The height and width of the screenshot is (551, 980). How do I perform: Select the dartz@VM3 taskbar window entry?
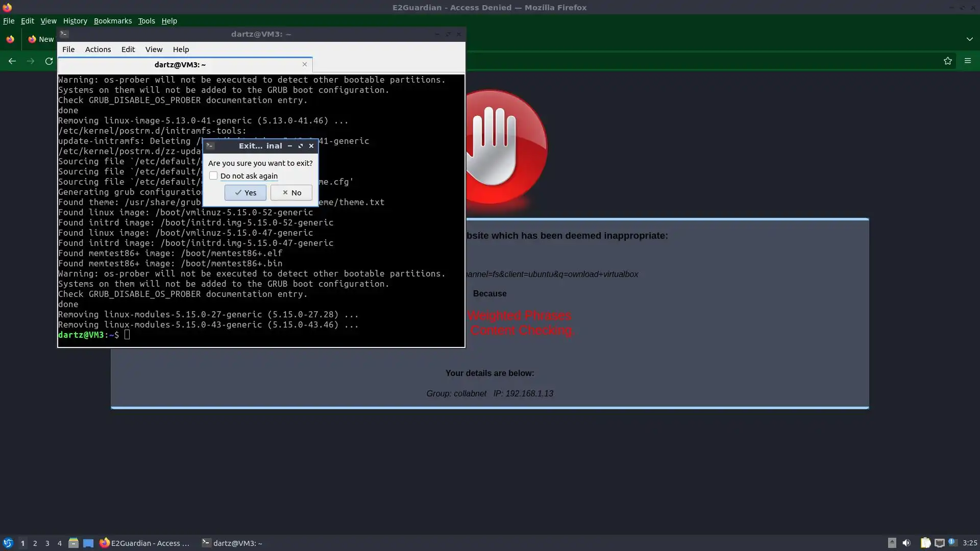232,543
